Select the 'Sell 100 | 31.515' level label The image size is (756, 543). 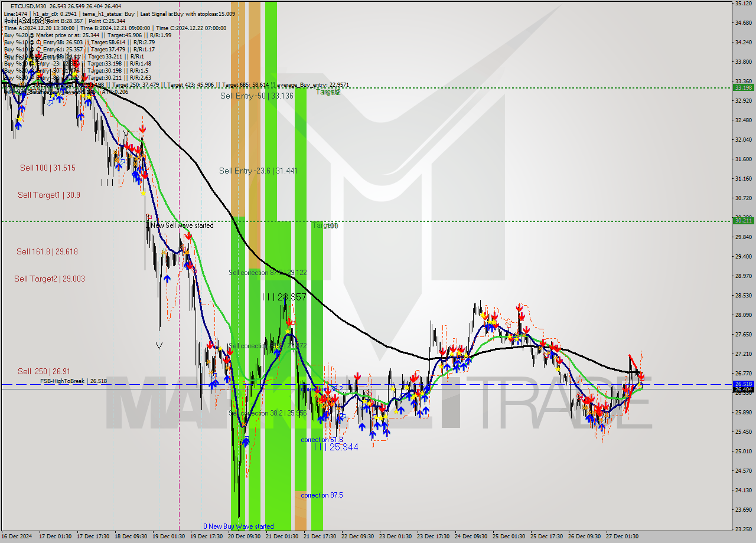click(48, 168)
